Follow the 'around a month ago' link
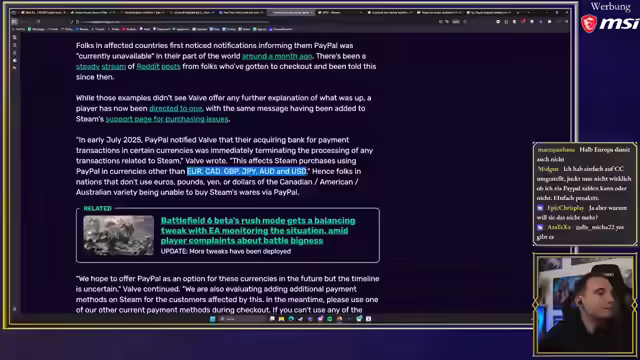 pos(277,56)
